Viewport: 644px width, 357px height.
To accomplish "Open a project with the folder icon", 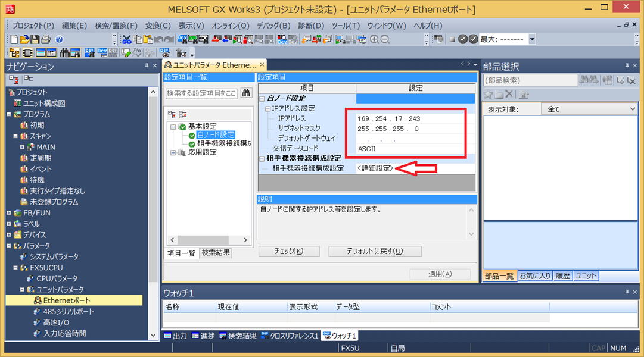I will (24, 39).
